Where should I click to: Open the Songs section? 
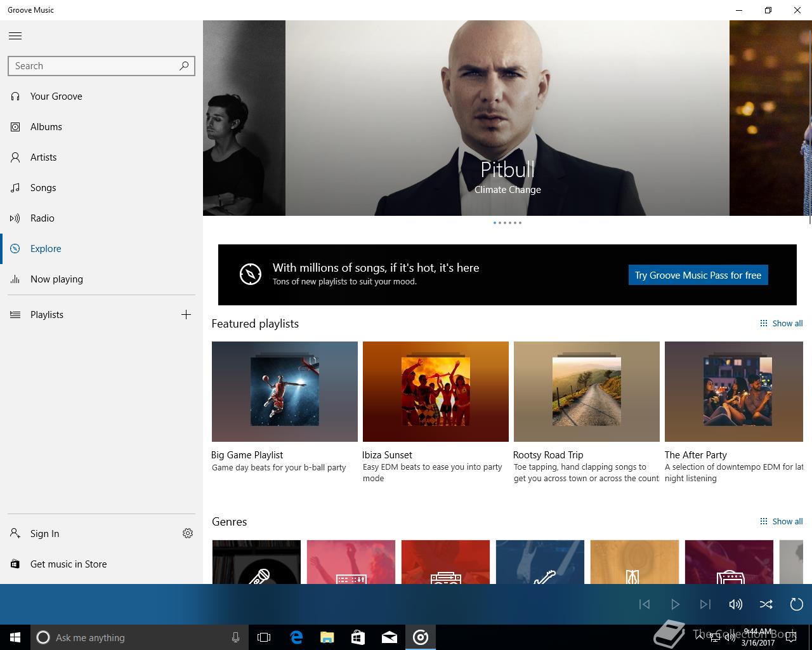101,188
